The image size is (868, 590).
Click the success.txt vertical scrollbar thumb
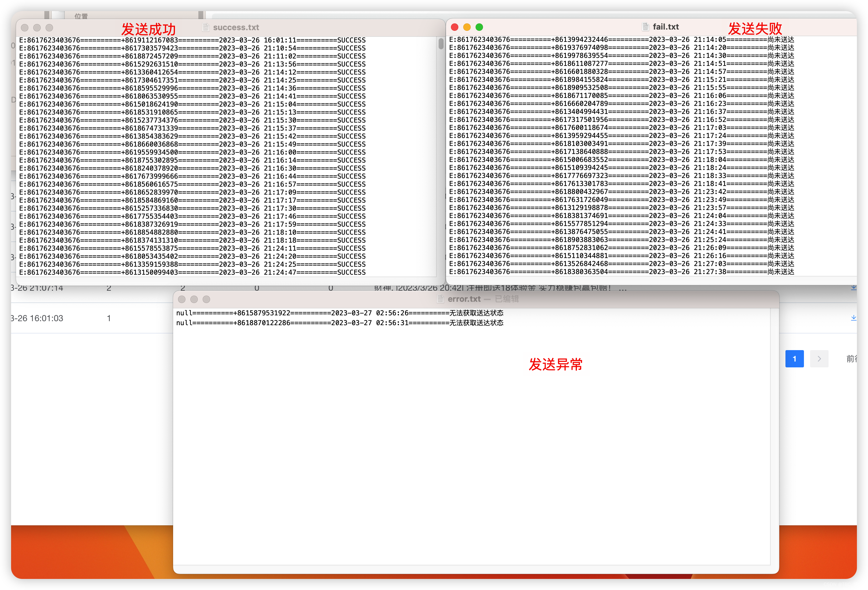441,44
